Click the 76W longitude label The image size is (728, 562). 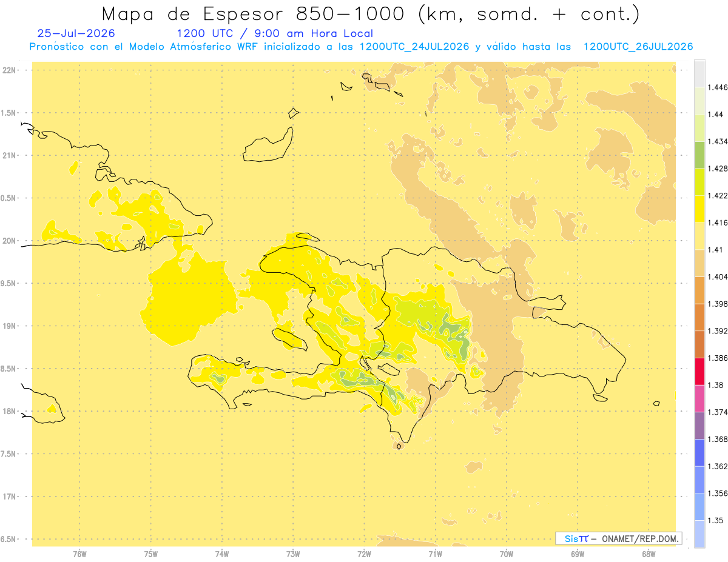[79, 554]
